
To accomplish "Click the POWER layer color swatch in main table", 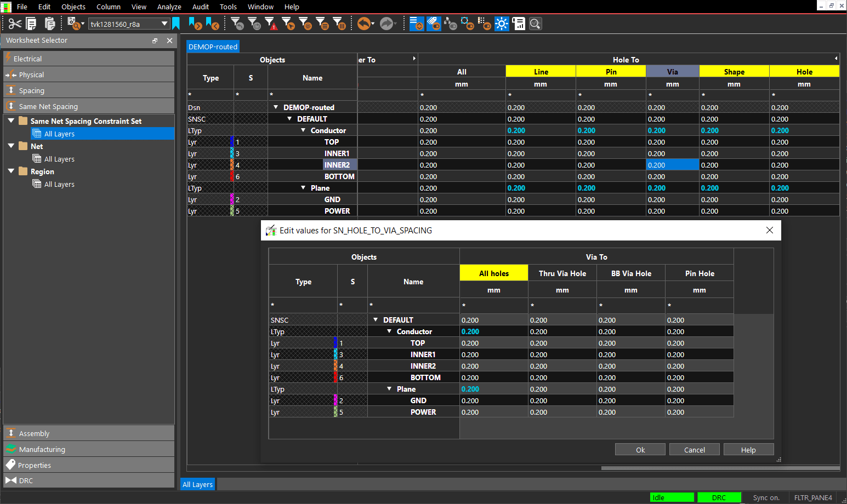I will [x=232, y=211].
